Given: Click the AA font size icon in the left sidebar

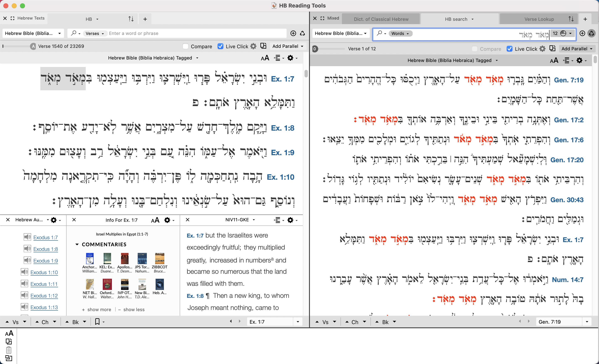Looking at the screenshot, I should tap(9, 333).
